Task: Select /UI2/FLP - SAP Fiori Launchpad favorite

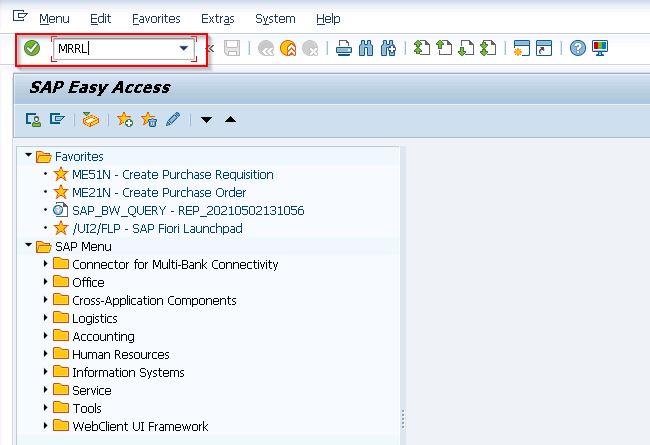Action: tap(157, 229)
